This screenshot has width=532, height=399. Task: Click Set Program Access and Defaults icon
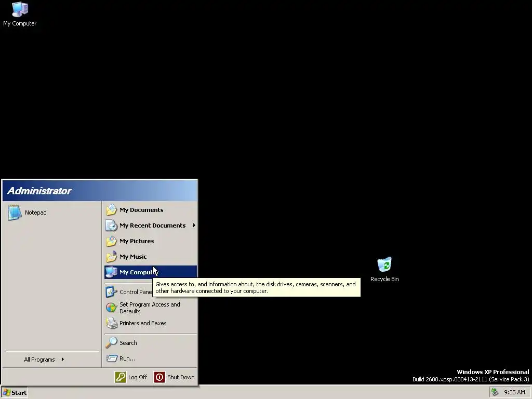click(x=111, y=308)
